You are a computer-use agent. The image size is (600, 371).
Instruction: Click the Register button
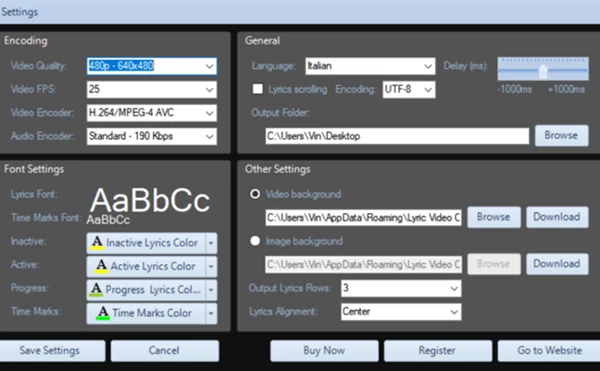[x=438, y=351]
